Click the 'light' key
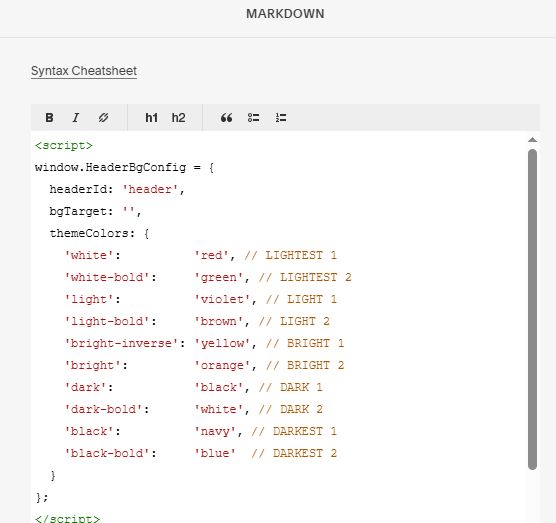This screenshot has width=556, height=523. 89,299
